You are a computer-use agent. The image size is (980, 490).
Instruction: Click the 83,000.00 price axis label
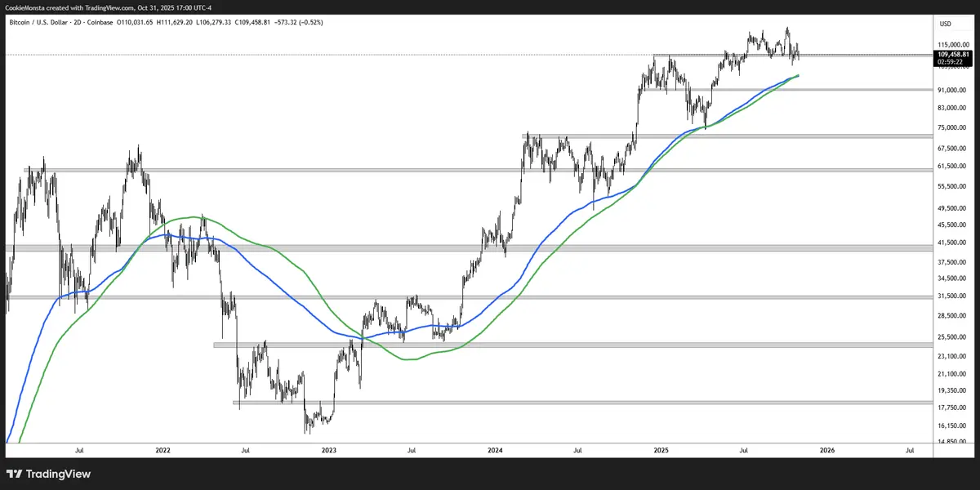(953, 108)
